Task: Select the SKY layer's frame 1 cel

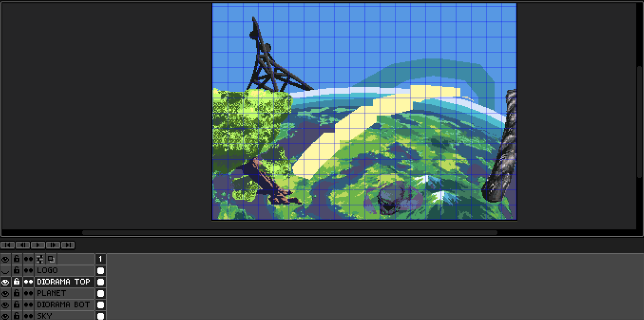Action: click(100, 316)
